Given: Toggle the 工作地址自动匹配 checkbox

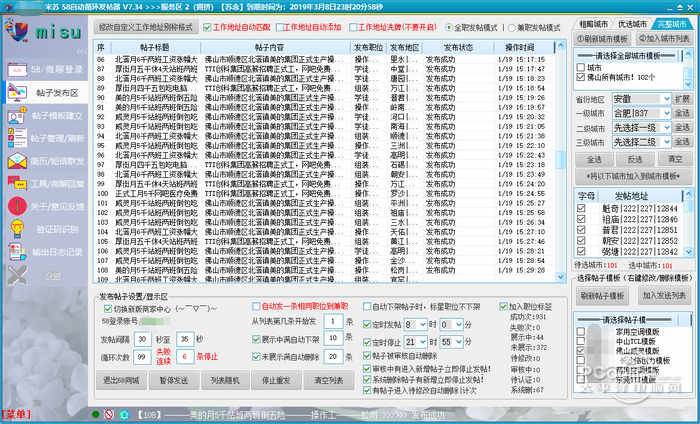Looking at the screenshot, I should coord(207,28).
